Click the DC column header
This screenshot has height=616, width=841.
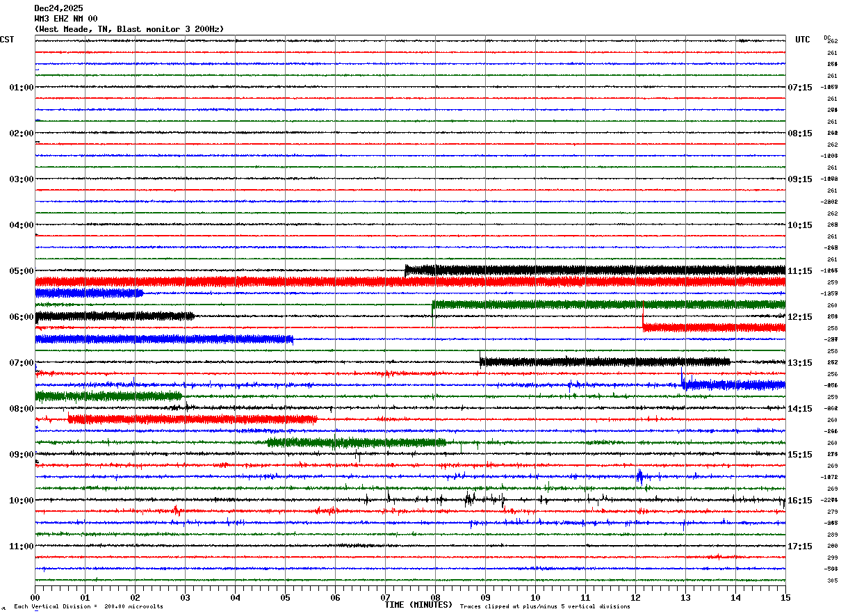(x=827, y=38)
